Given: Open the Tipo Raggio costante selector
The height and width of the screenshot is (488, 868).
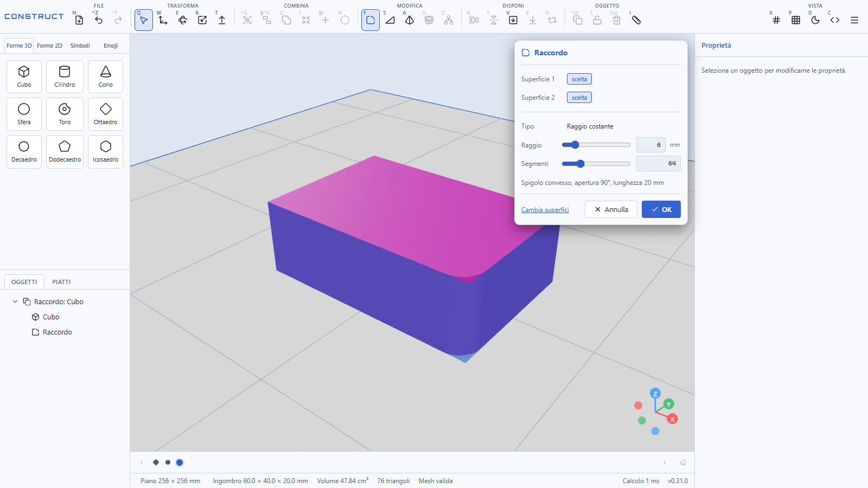Looking at the screenshot, I should (590, 126).
